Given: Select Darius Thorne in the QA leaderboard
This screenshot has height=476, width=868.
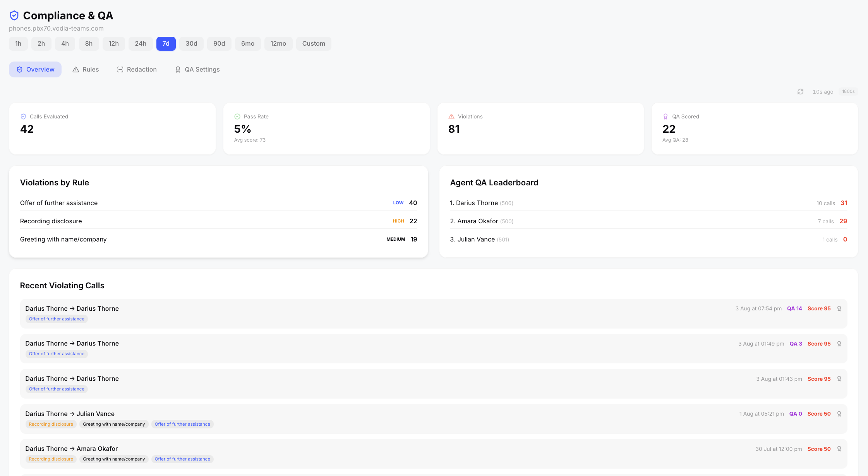Looking at the screenshot, I should 648,203.
